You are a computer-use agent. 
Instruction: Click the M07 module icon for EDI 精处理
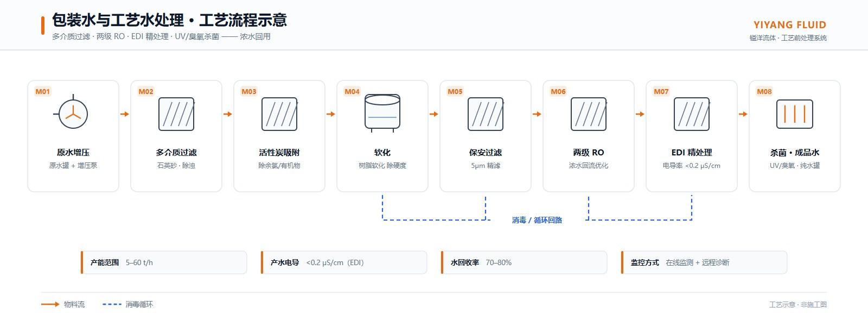coord(692,114)
